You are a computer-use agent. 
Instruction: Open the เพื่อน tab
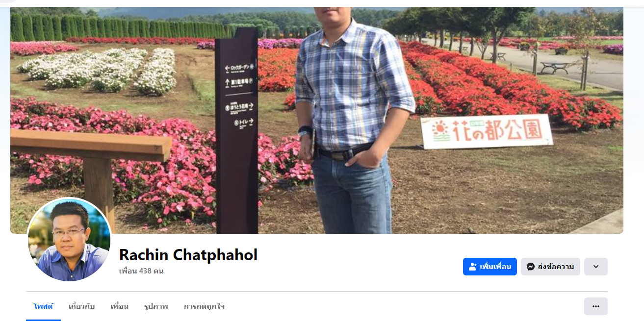click(119, 306)
